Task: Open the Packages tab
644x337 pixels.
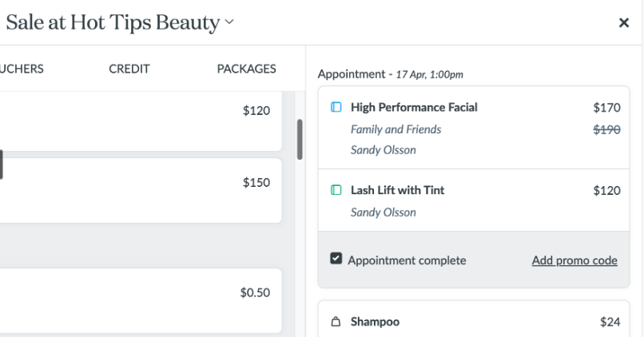Action: coord(246,69)
